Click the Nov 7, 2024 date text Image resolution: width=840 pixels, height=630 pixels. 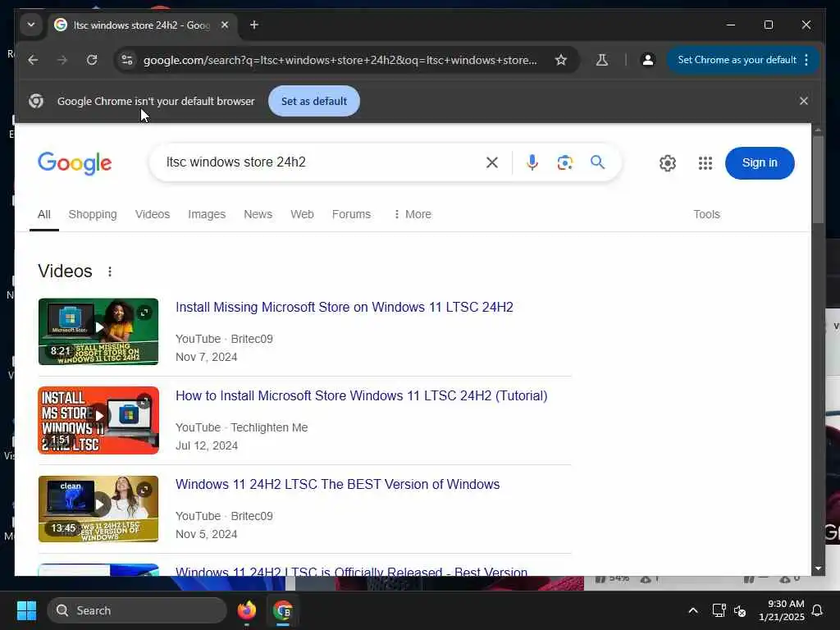click(x=206, y=358)
